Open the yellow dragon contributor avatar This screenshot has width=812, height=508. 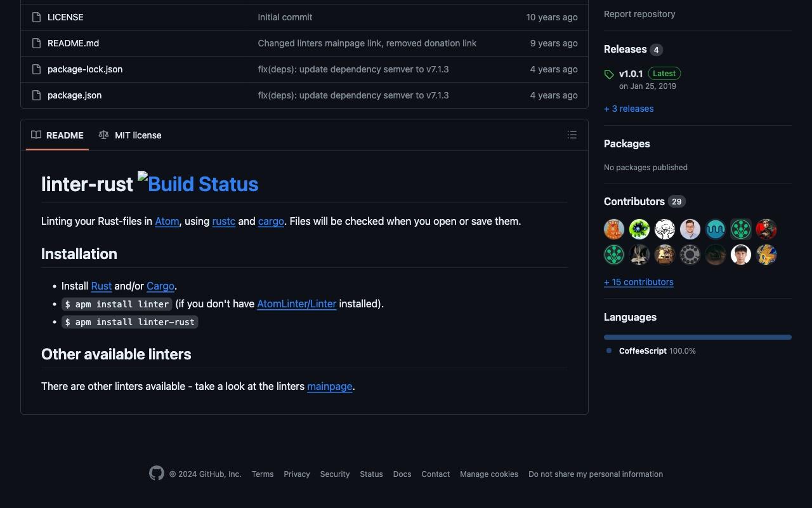766,255
